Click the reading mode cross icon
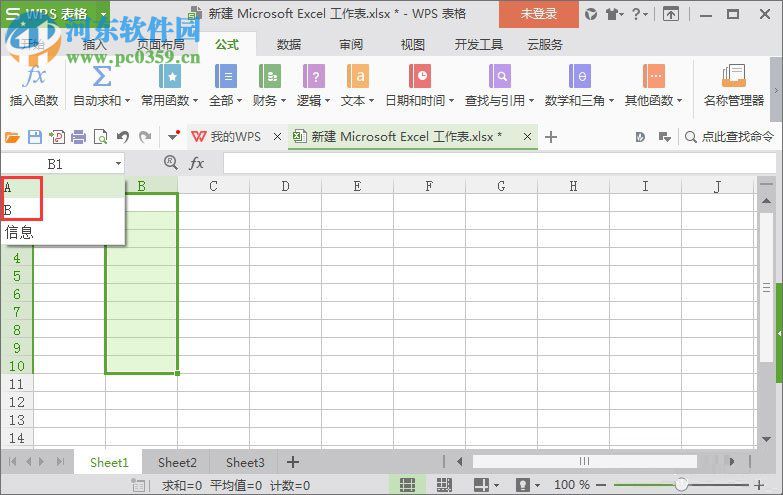 pos(481,485)
